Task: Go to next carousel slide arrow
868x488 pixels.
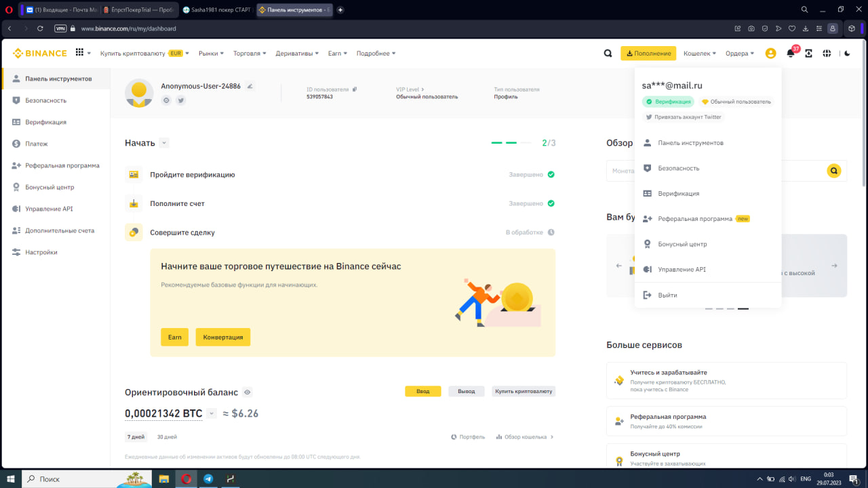Action: tap(834, 266)
